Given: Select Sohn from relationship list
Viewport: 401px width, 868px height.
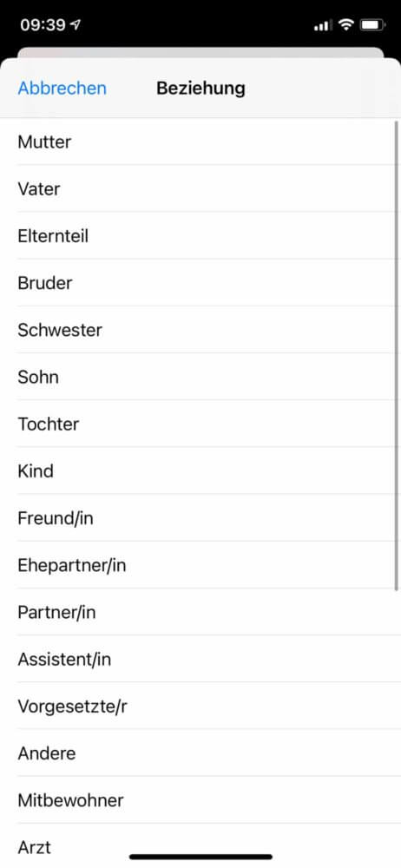Looking at the screenshot, I should pos(200,377).
